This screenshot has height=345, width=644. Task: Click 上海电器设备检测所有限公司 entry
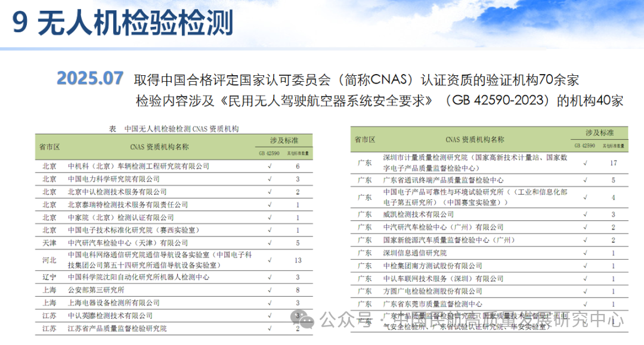click(x=113, y=303)
